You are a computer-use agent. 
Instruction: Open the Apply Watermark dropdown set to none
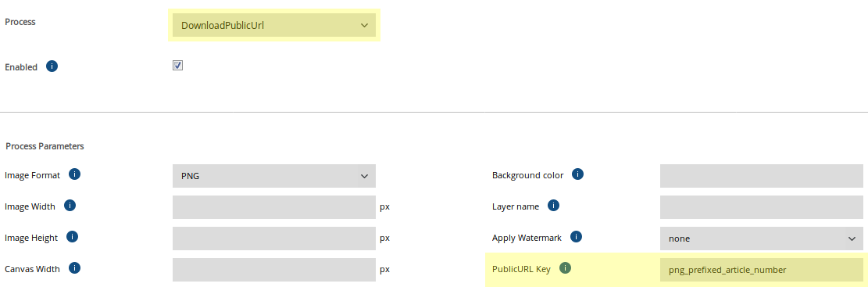pyautogui.click(x=762, y=239)
